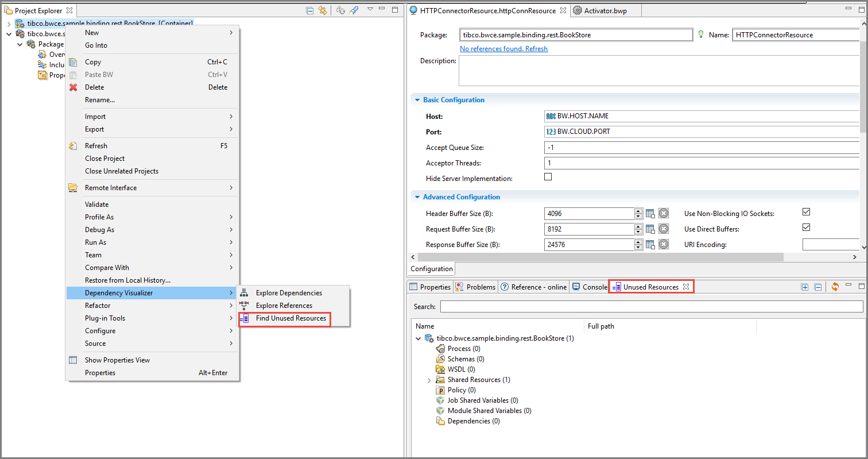Choose Copy from the context menu
868x459 pixels.
click(152, 62)
